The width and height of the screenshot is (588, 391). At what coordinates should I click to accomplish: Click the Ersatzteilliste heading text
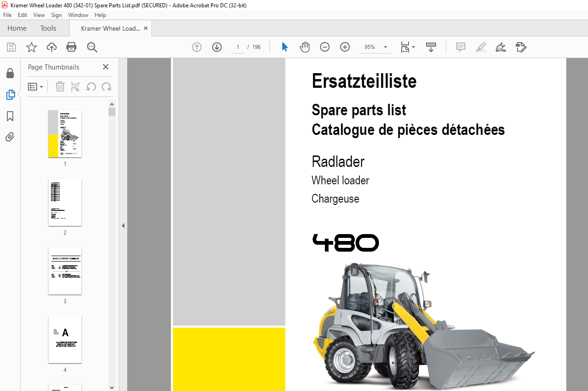click(364, 81)
